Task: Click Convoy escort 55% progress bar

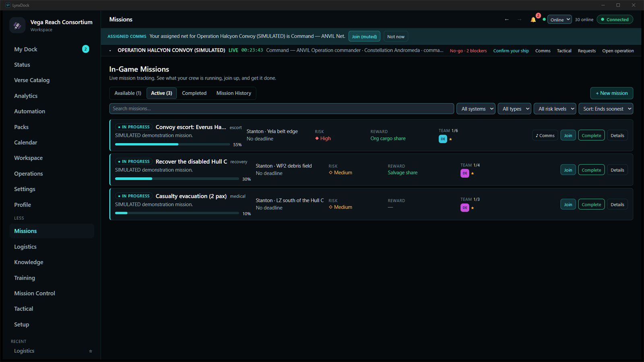Action: tap(172, 144)
